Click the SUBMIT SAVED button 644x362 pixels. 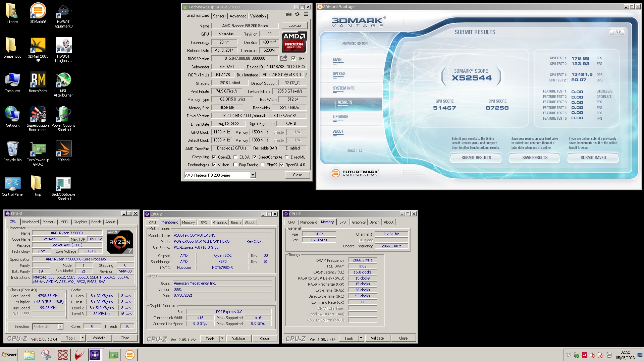pos(593,158)
